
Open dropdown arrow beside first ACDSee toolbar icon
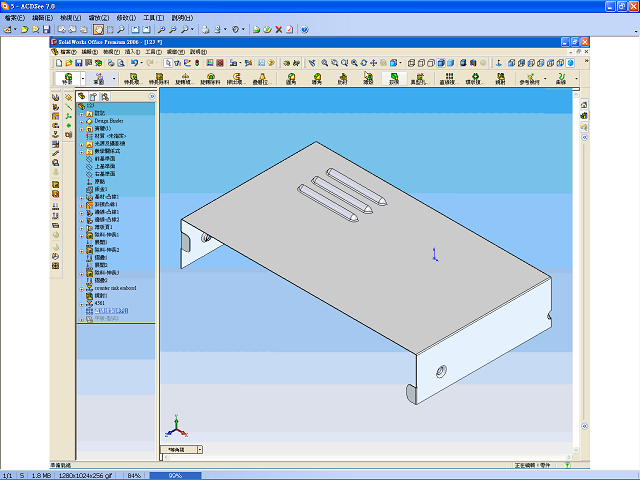click(x=15, y=29)
